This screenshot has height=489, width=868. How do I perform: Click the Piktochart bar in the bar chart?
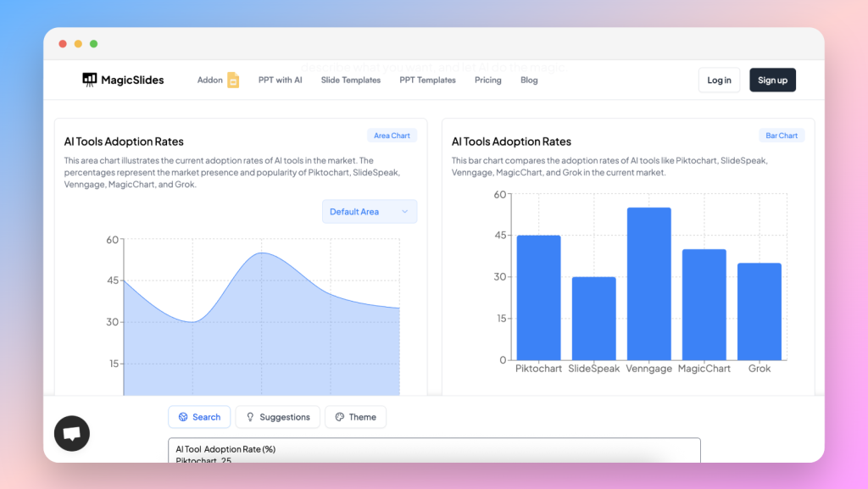point(538,297)
